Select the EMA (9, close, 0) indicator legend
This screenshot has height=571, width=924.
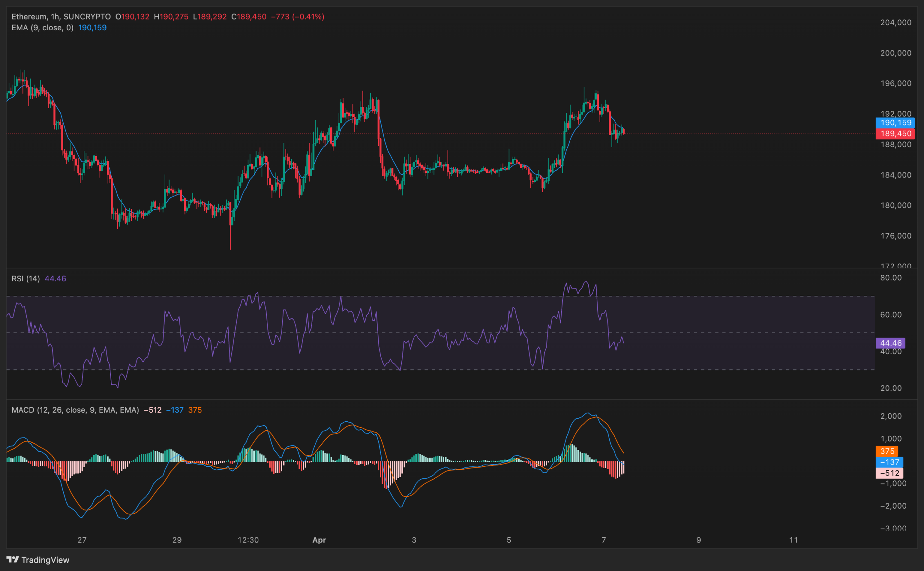(42, 27)
